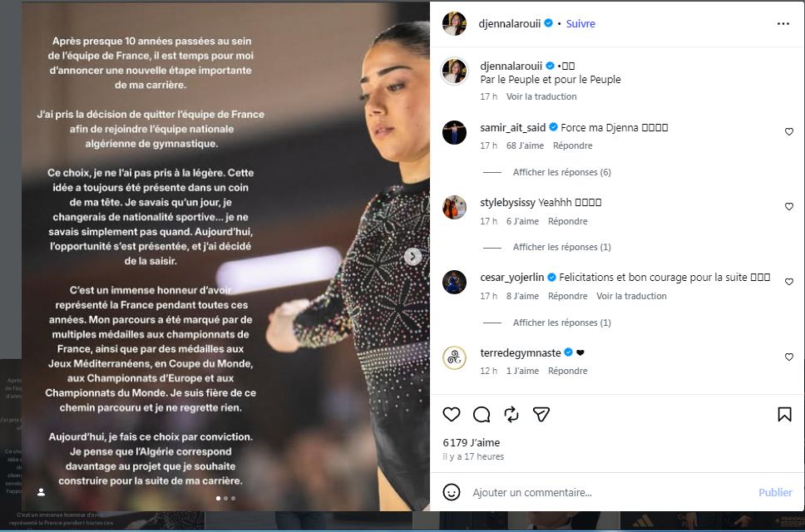Like samir_ait_said's comment
The height and width of the screenshot is (532, 805).
789,132
